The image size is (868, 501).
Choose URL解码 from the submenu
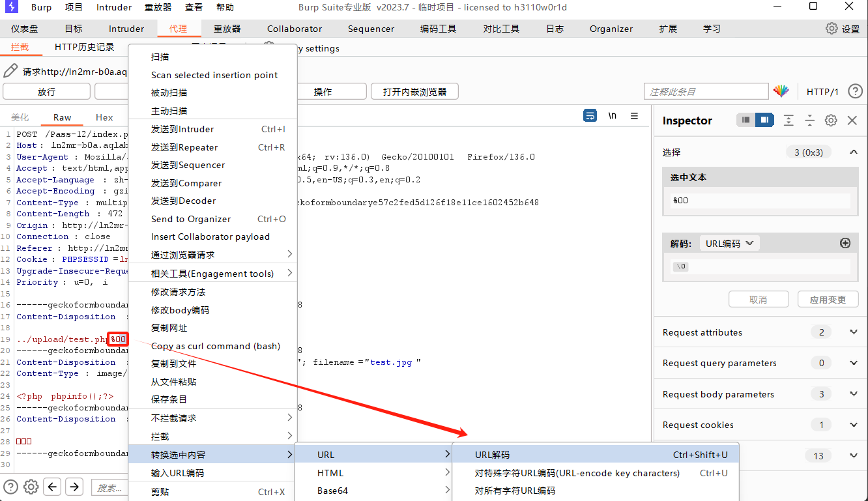click(596, 455)
